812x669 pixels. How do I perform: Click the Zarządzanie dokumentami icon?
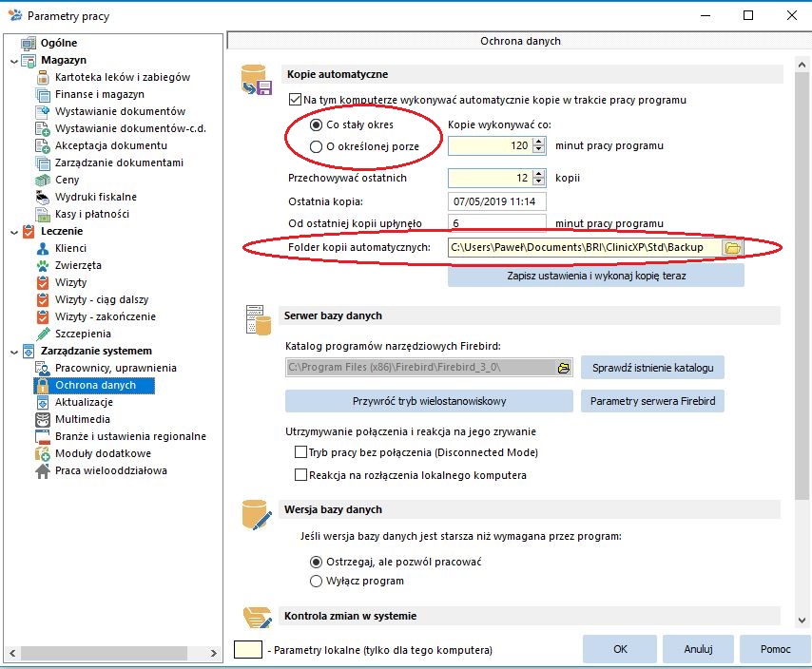tap(43, 163)
